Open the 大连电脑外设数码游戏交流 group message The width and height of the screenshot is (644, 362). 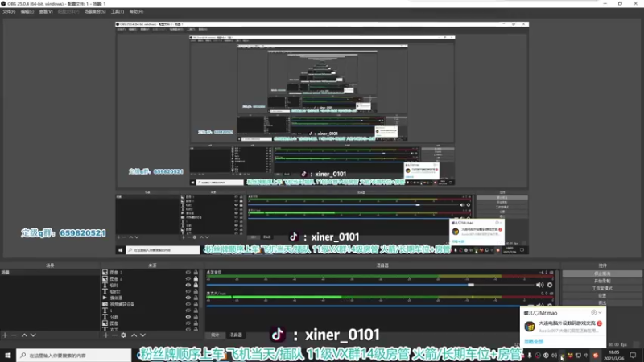coord(563,327)
